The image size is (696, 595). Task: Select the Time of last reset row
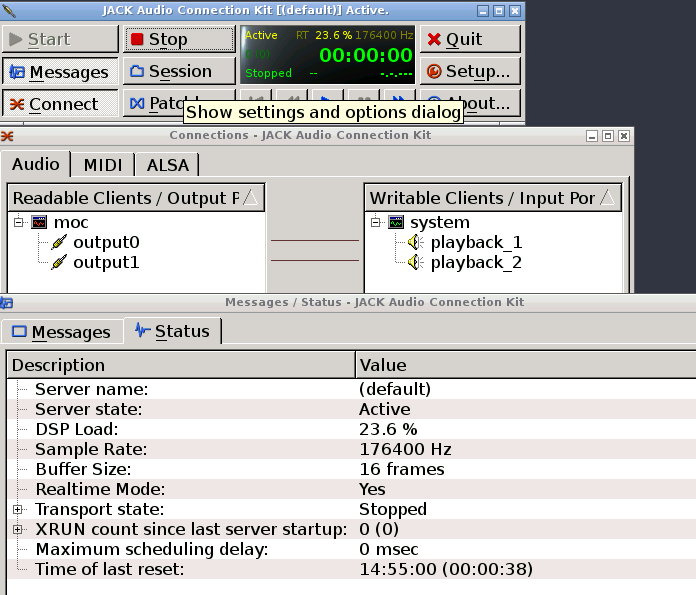352,569
